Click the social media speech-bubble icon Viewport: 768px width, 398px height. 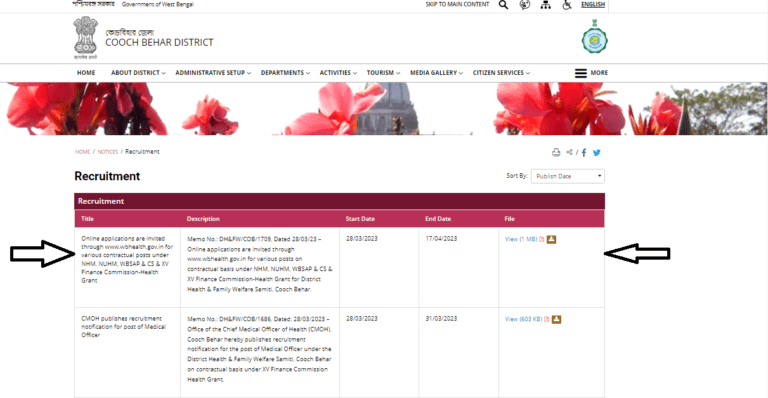[x=525, y=5]
